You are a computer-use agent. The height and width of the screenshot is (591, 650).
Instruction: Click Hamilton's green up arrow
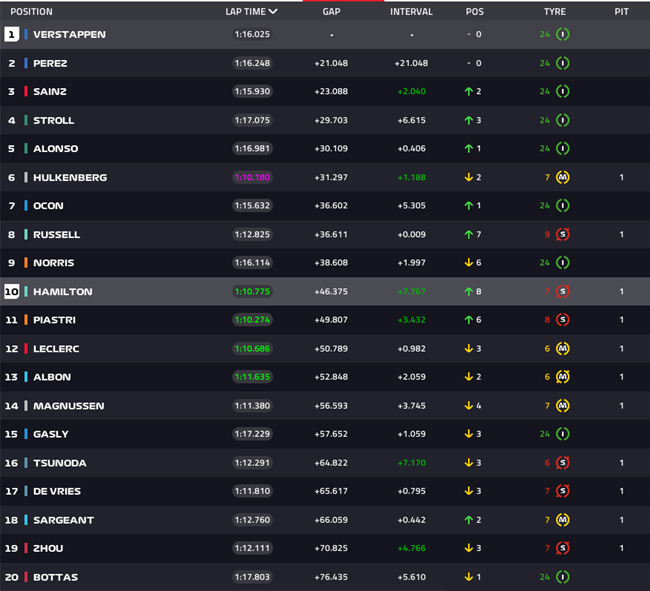click(x=468, y=291)
